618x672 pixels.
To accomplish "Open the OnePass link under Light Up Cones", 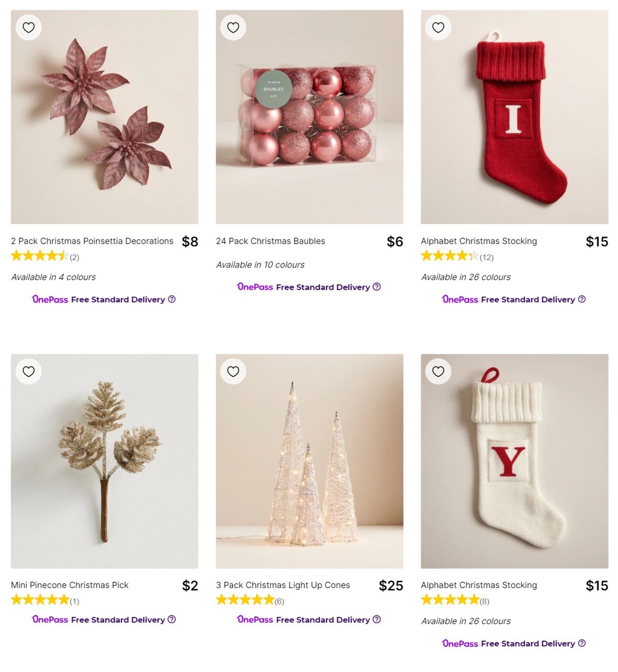I will [x=255, y=619].
